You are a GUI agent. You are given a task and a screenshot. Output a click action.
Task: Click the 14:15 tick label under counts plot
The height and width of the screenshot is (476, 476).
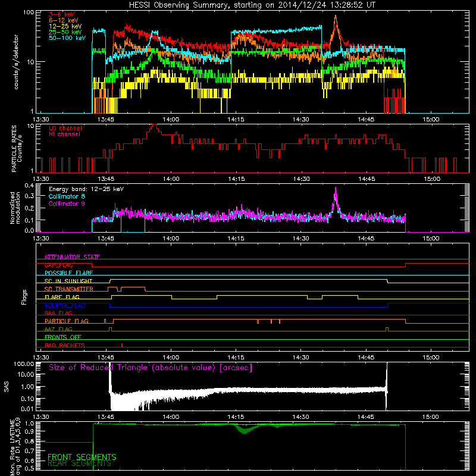tap(236, 120)
